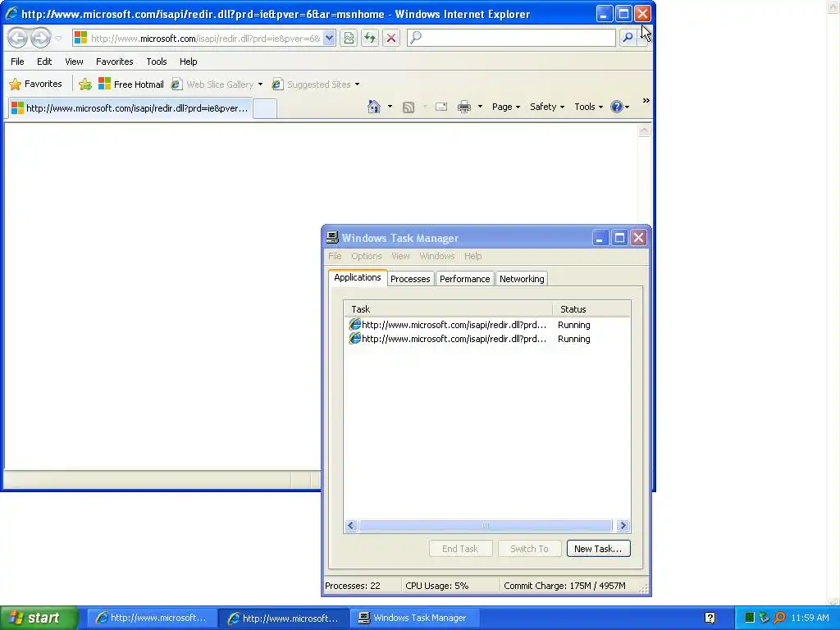The width and height of the screenshot is (840, 630).
Task: Click the first Internet Explorer taskbar button
Action: pos(152,618)
